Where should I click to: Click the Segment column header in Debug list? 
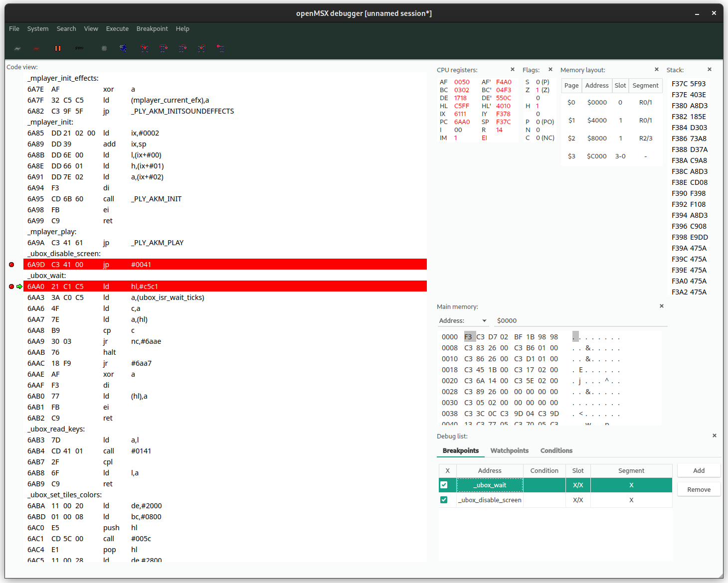[631, 470]
